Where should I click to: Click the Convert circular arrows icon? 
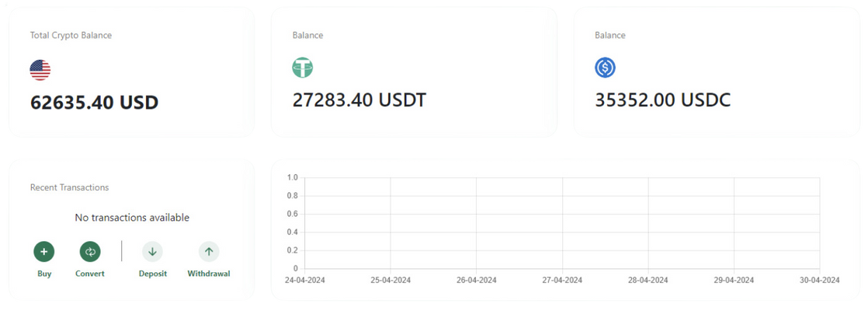pyautogui.click(x=90, y=251)
